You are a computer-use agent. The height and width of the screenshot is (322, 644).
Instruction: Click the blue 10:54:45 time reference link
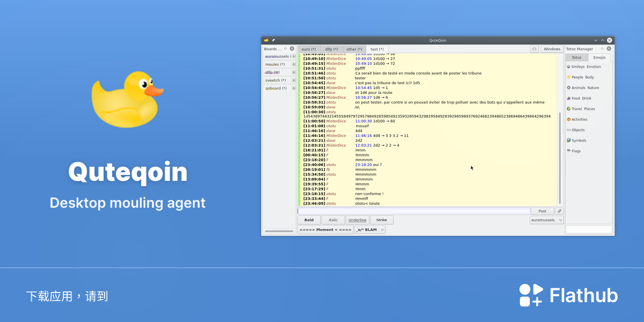pyautogui.click(x=363, y=88)
